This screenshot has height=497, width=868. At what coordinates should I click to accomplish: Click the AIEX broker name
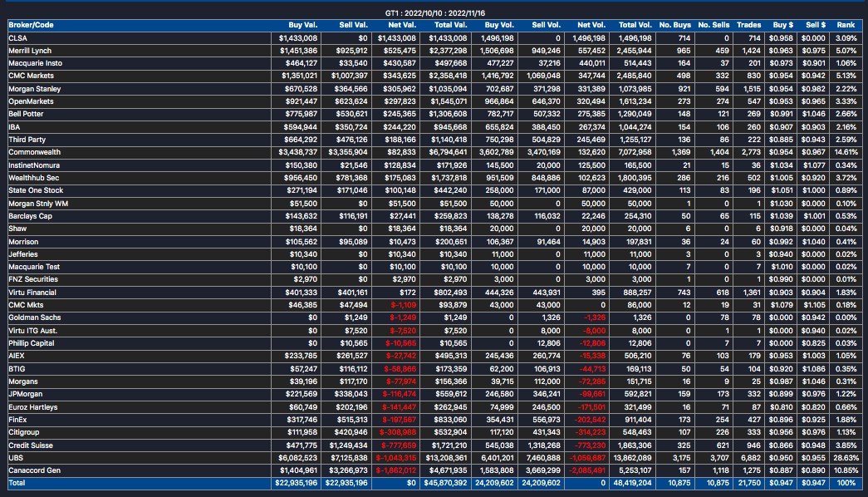coord(16,356)
